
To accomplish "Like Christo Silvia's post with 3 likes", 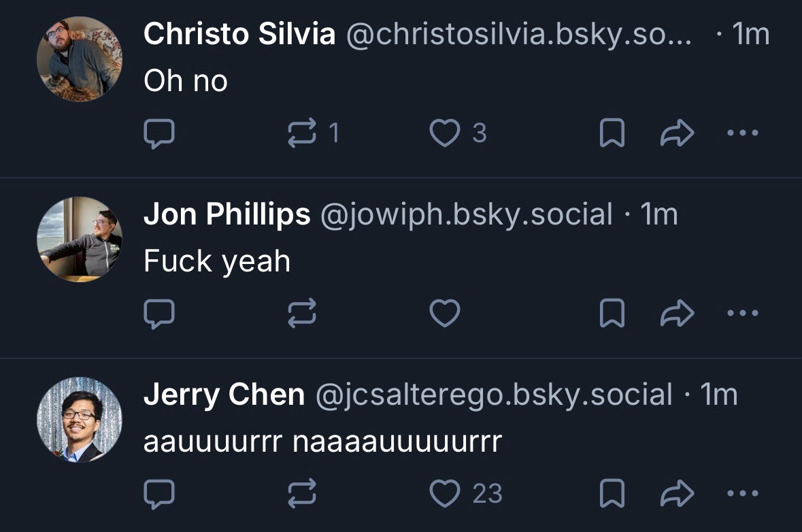I will coord(446,133).
